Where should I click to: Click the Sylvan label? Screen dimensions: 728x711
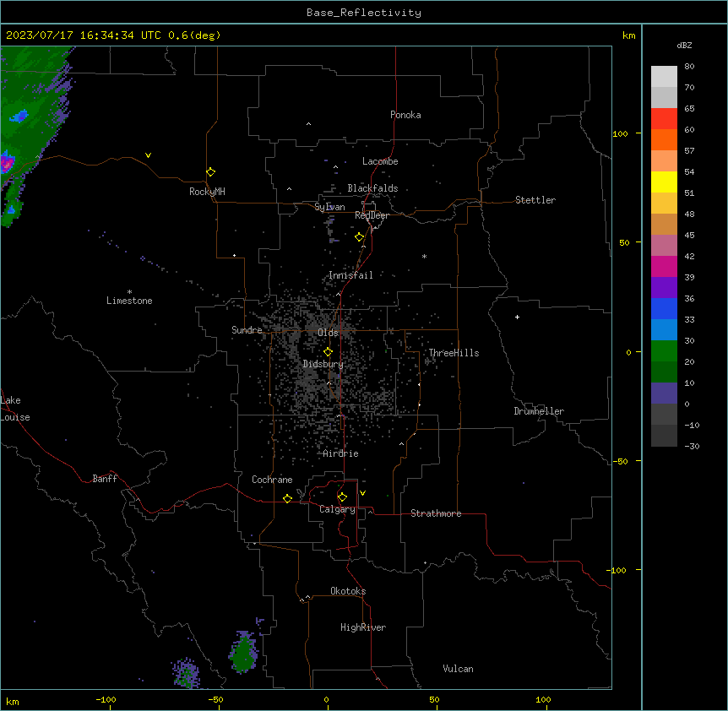point(329,207)
